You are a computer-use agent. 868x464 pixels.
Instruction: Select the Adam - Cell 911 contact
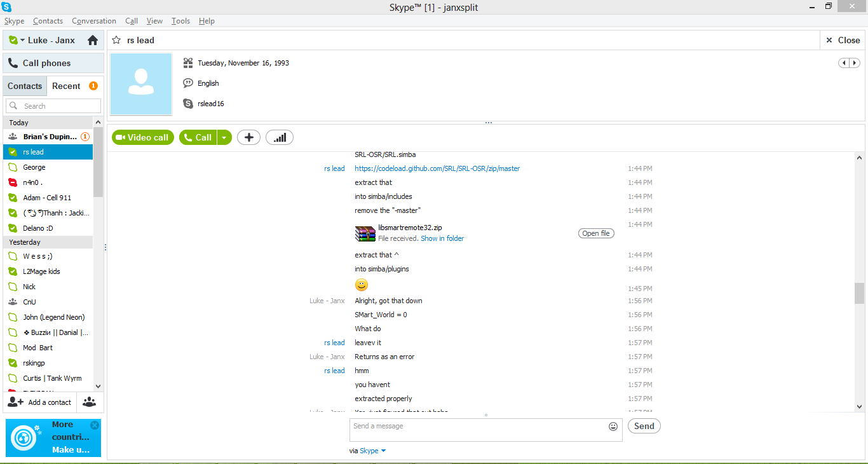pyautogui.click(x=48, y=198)
